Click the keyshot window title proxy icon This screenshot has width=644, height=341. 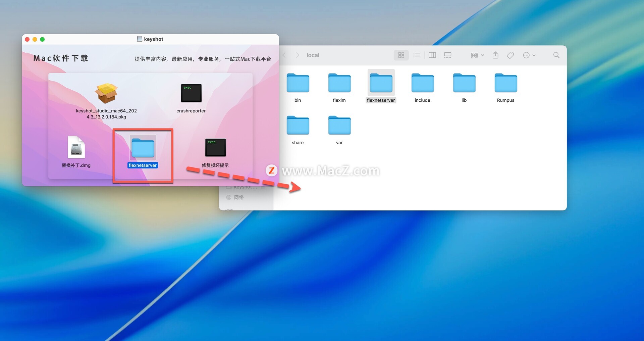(140, 39)
